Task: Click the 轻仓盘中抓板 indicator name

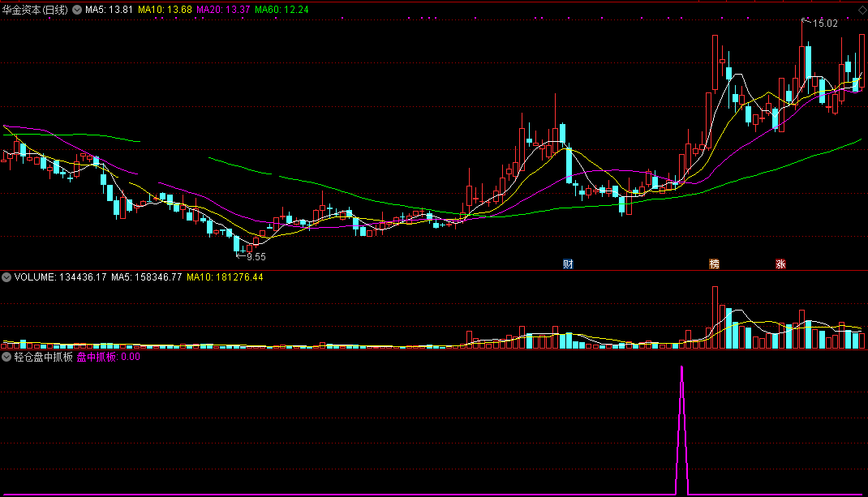Action: pyautogui.click(x=44, y=357)
